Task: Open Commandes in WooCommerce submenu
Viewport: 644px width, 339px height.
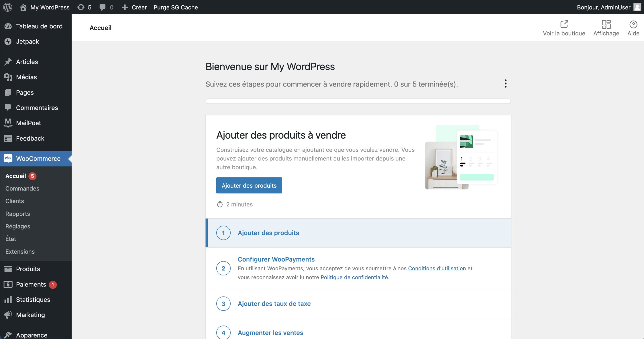Action: pyautogui.click(x=22, y=188)
